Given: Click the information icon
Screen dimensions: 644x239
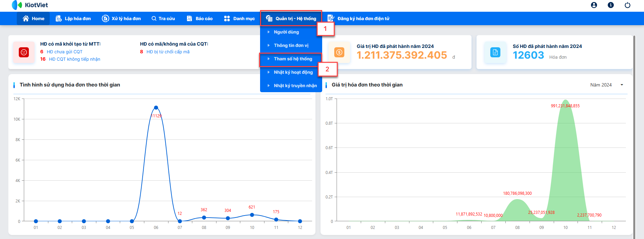Looking at the screenshot, I should click(x=611, y=5).
